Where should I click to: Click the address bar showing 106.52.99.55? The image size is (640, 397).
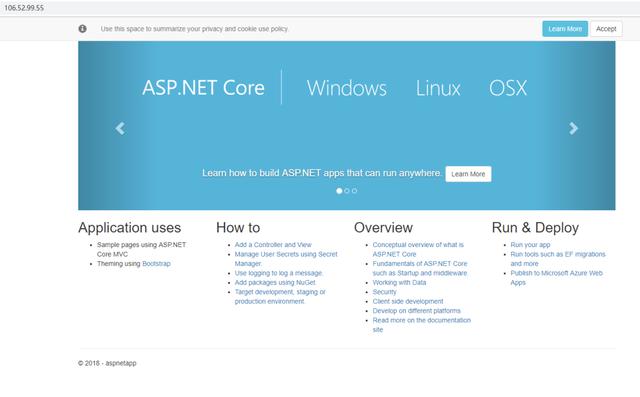coord(320,8)
